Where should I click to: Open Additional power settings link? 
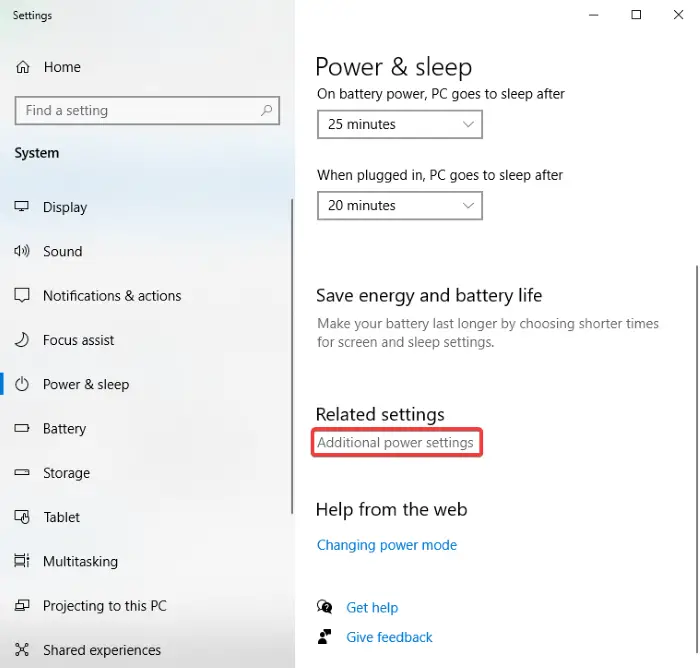point(395,443)
